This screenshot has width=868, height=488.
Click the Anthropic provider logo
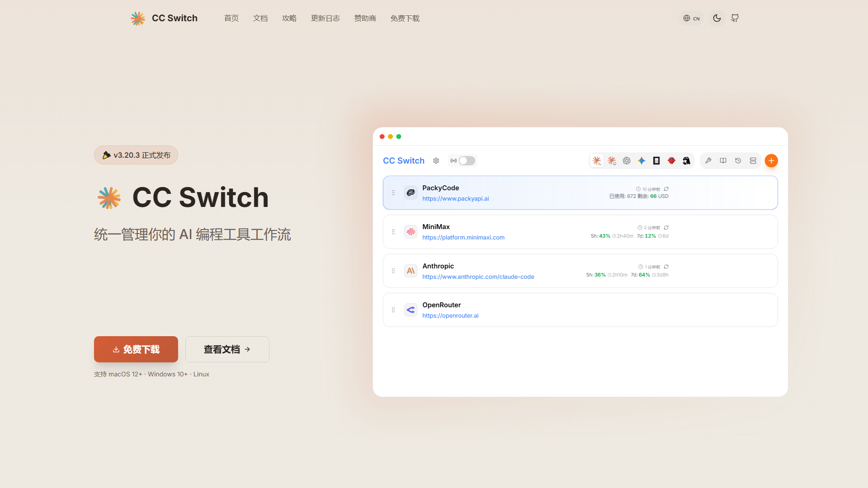point(410,271)
